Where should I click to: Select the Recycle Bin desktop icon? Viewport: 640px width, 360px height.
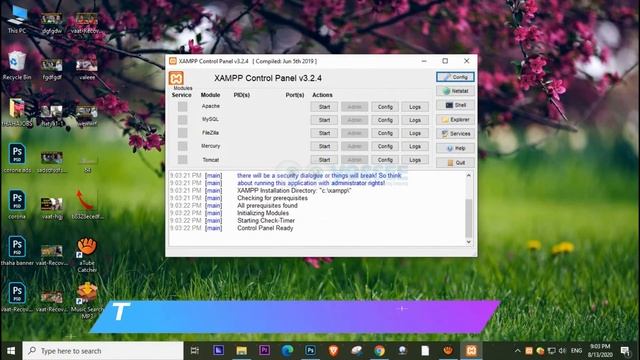point(17,65)
